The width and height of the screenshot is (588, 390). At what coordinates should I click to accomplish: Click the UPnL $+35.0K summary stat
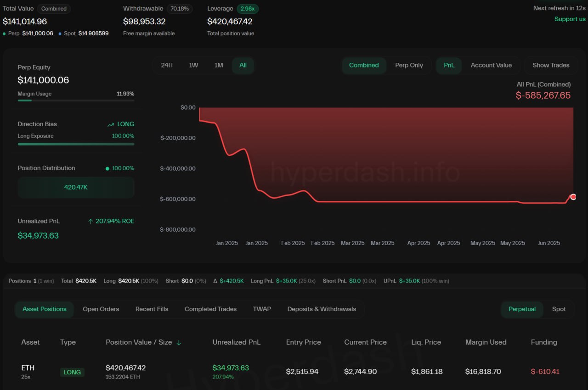click(416, 281)
